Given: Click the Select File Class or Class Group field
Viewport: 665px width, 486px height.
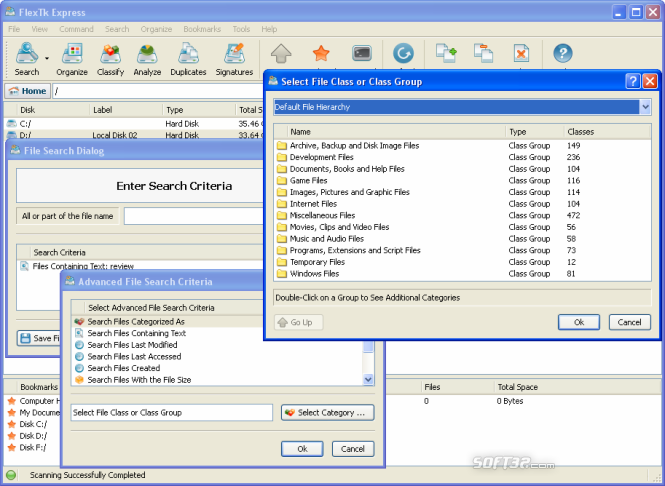Looking at the screenshot, I should [171, 413].
